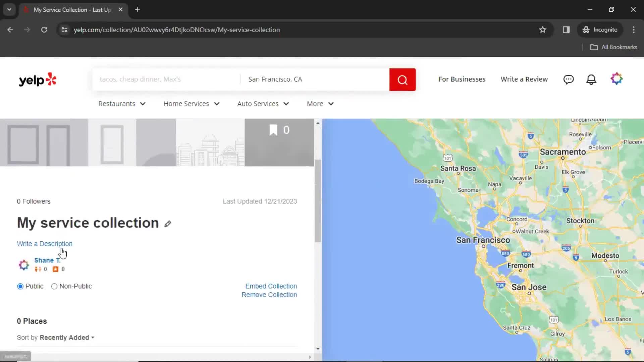Click Write a Description link
The width and height of the screenshot is (644, 362).
[x=45, y=244]
